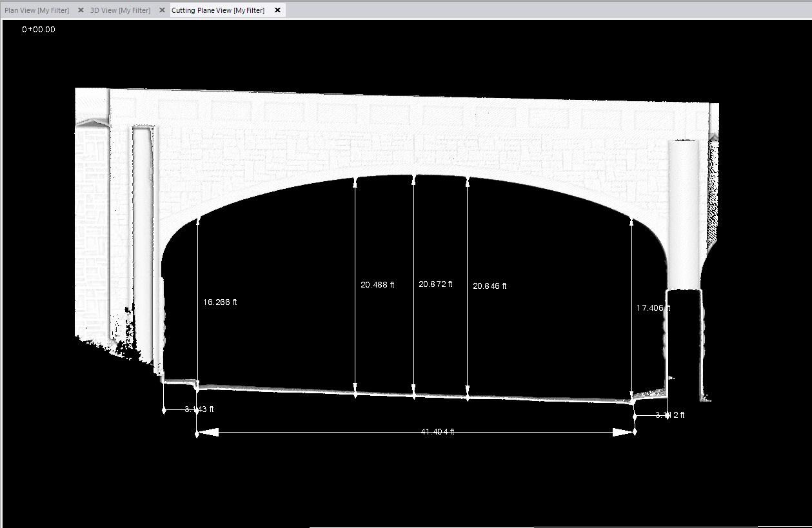Close the Cutting Plane View tab
Image resolution: width=812 pixels, height=528 pixels.
(x=277, y=10)
